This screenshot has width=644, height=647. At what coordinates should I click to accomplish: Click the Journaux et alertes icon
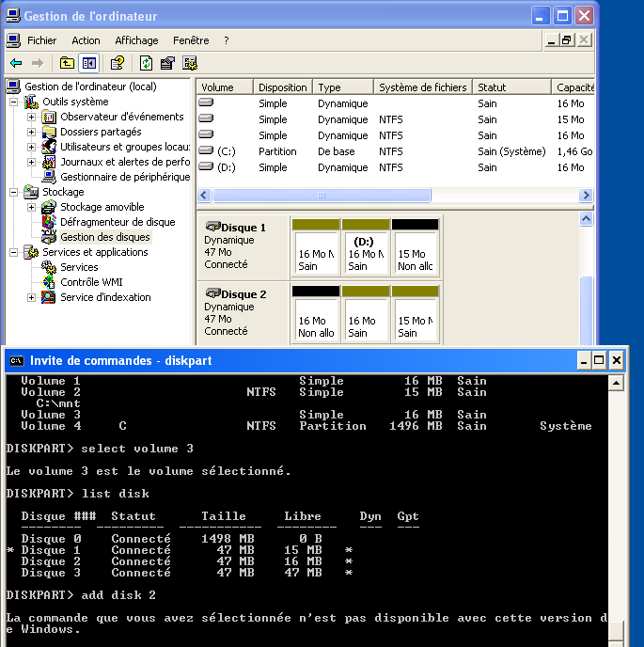pos(49,162)
